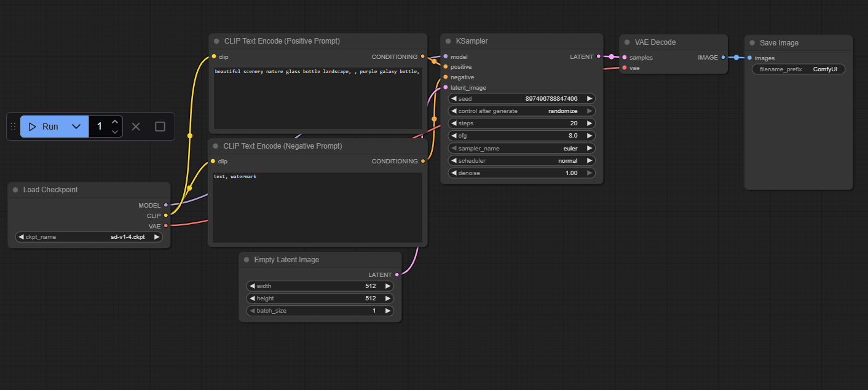Image resolution: width=868 pixels, height=390 pixels.
Task: Click the LATENT output slot on KSampler
Action: (598, 57)
